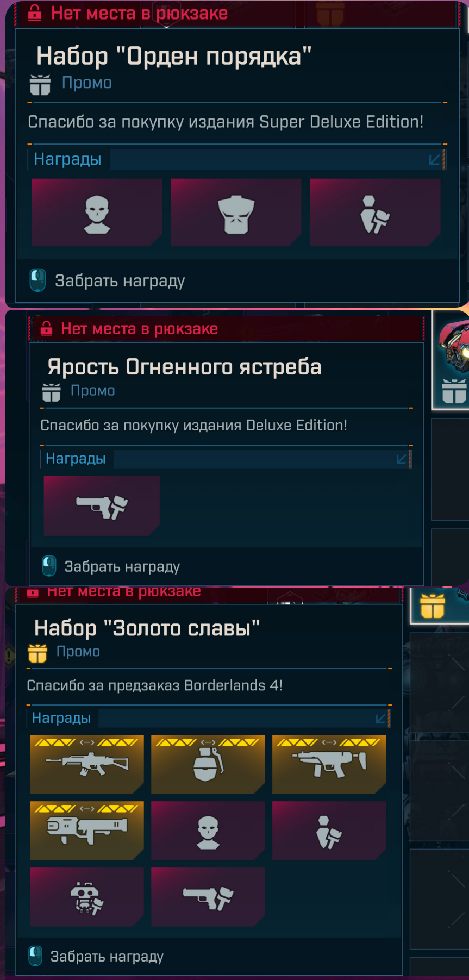Select robot companion skin reward tile
469x980 pixels.
87,897
